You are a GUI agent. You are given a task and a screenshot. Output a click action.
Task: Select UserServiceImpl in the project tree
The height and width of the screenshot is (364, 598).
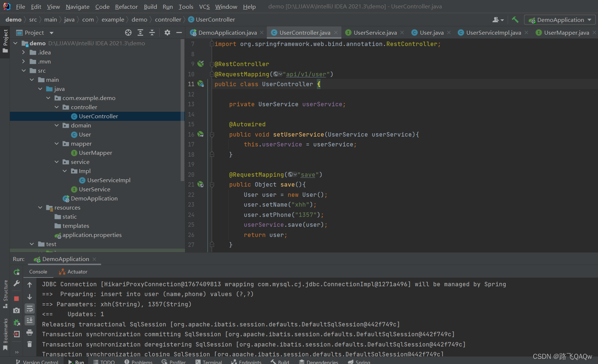tap(109, 180)
